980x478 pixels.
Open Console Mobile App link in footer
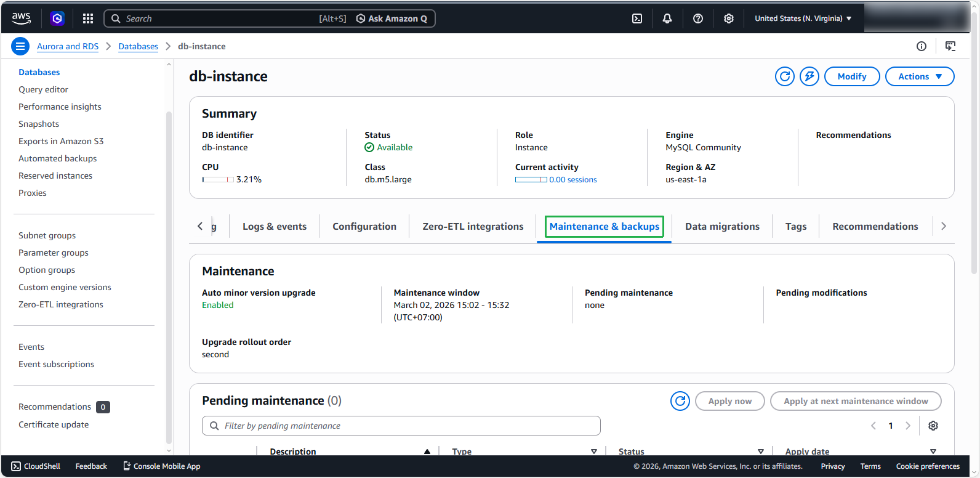click(x=161, y=466)
